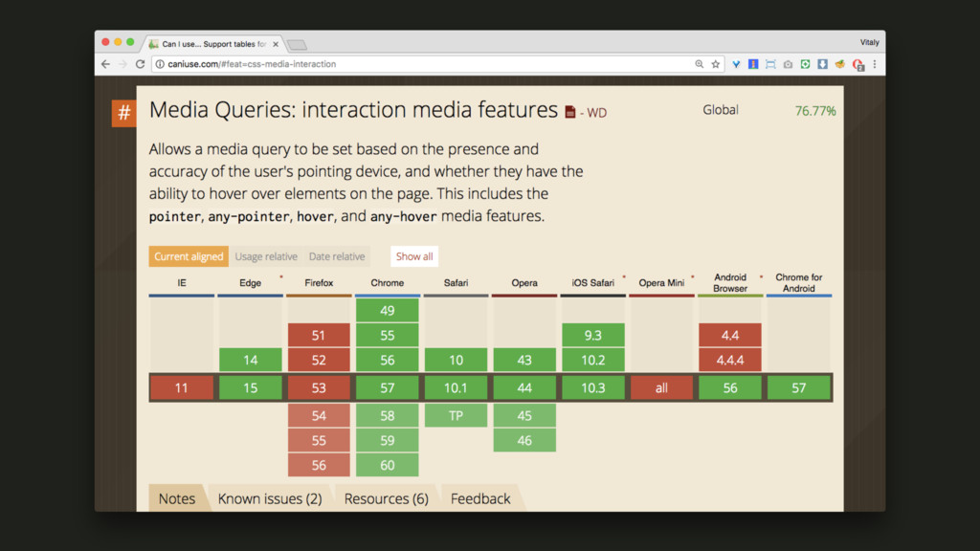Click the Chrome 60 cell

point(388,466)
